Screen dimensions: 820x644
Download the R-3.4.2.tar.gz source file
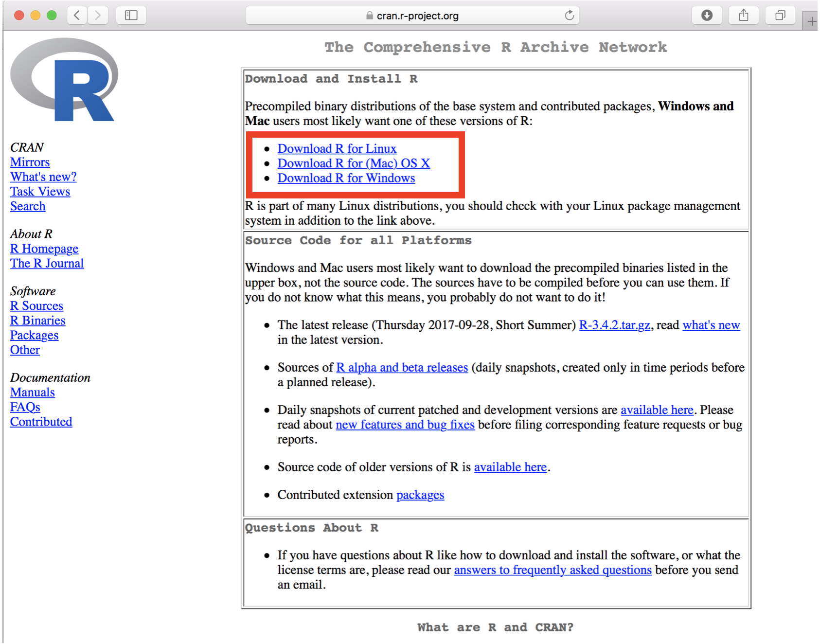click(614, 325)
